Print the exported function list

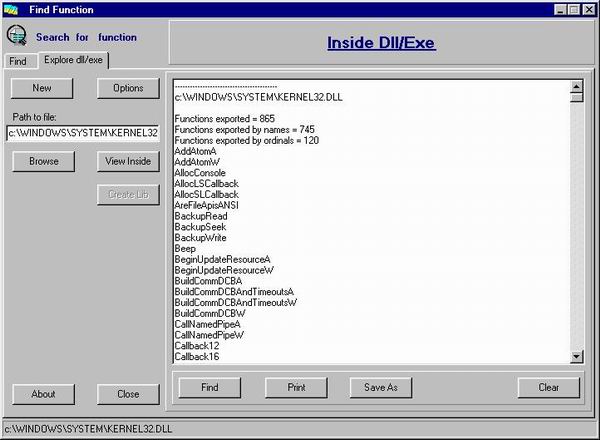pos(297,388)
